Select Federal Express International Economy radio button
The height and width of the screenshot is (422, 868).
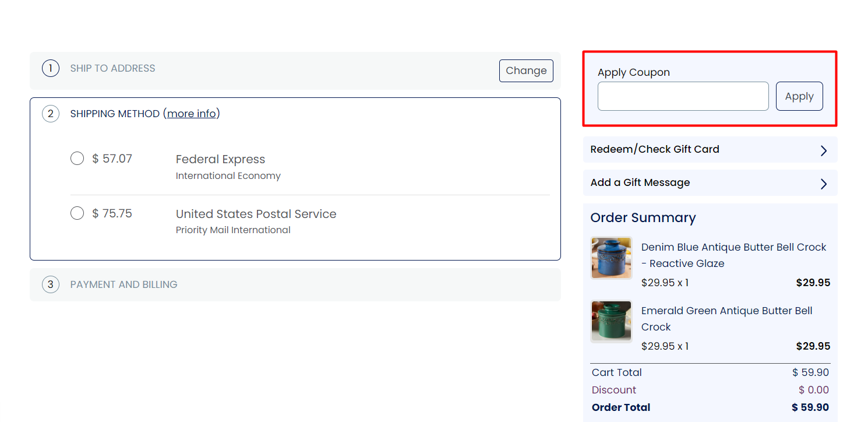[x=77, y=159]
